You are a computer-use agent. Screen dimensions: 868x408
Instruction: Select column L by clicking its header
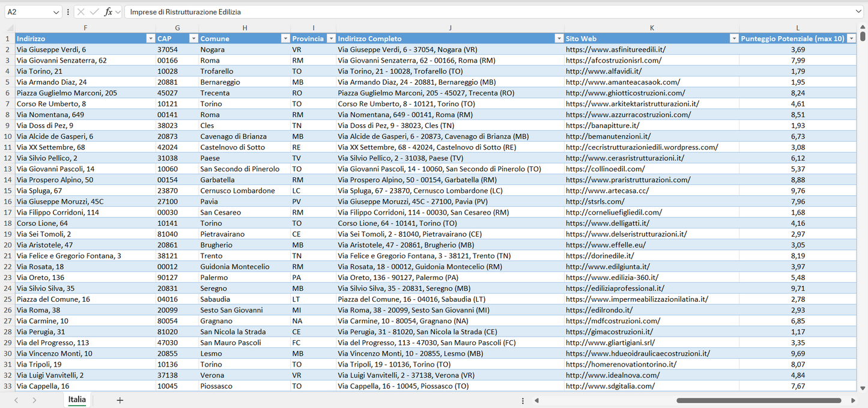798,28
